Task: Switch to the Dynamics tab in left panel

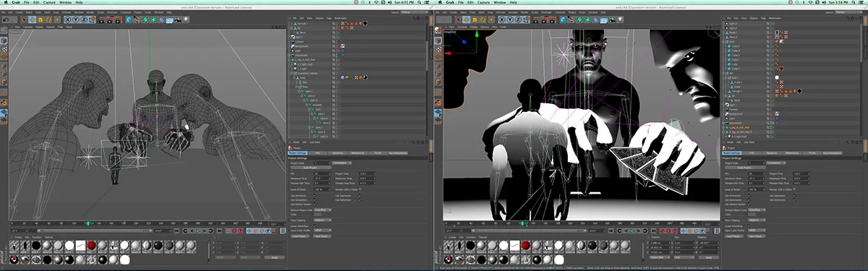Action: (338, 153)
